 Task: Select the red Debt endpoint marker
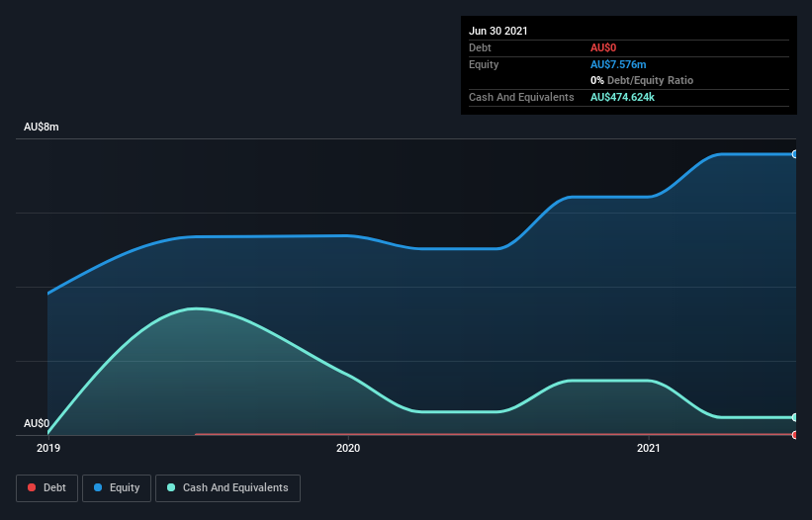click(x=795, y=435)
